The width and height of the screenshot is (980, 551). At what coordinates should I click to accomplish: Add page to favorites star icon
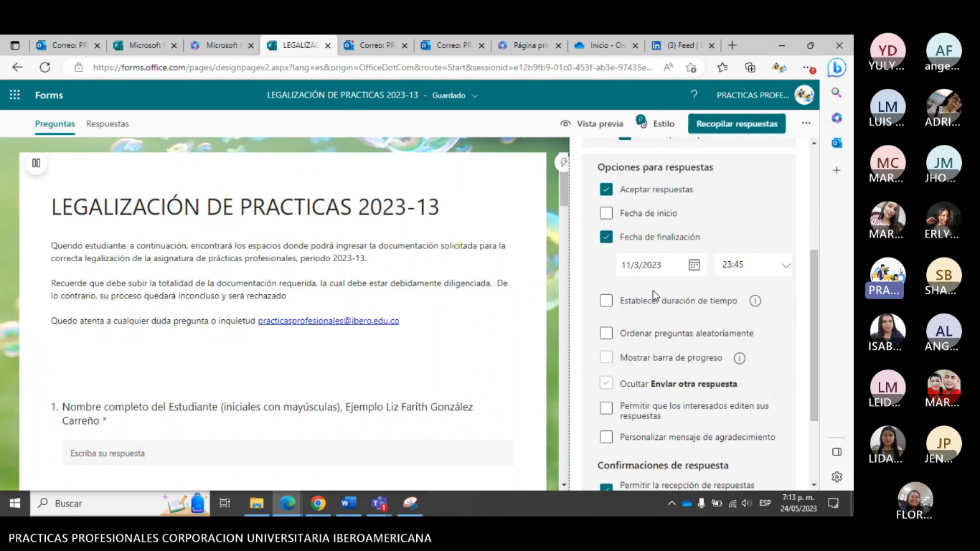691,67
